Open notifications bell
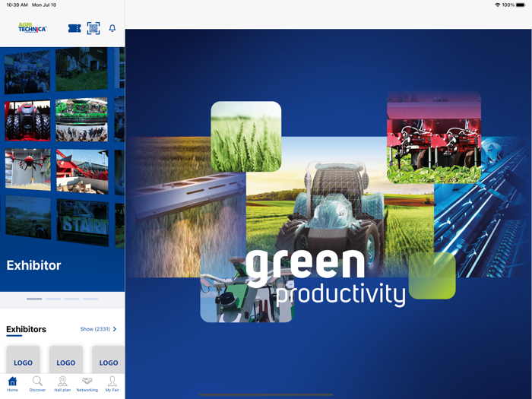Image resolution: width=532 pixels, height=399 pixels. [112, 28]
